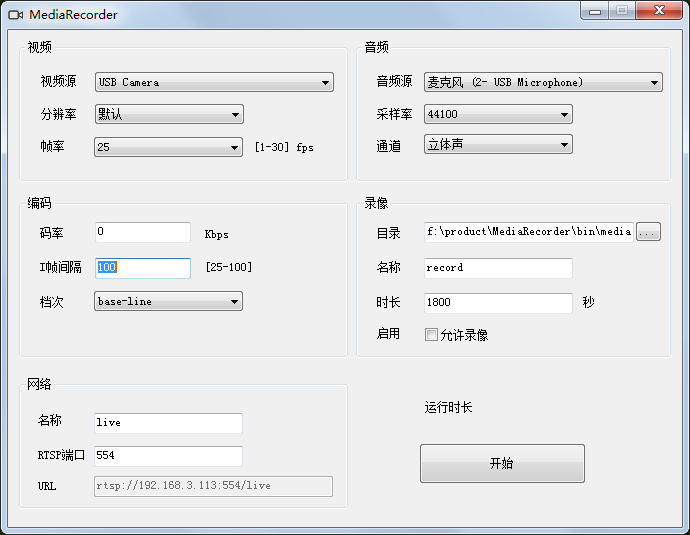Viewport: 690px width, 535px height.
Task: Click the recording 名称 field with "record"
Action: [x=498, y=268]
